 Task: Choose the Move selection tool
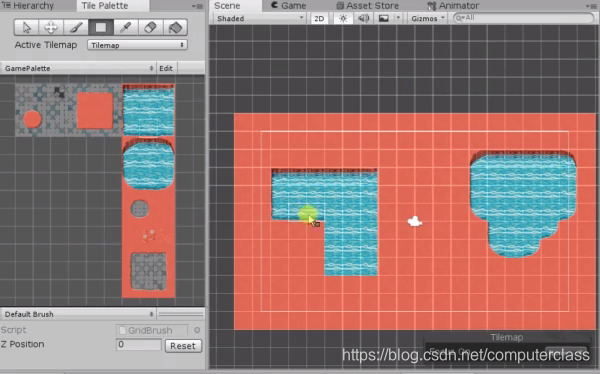[x=51, y=27]
